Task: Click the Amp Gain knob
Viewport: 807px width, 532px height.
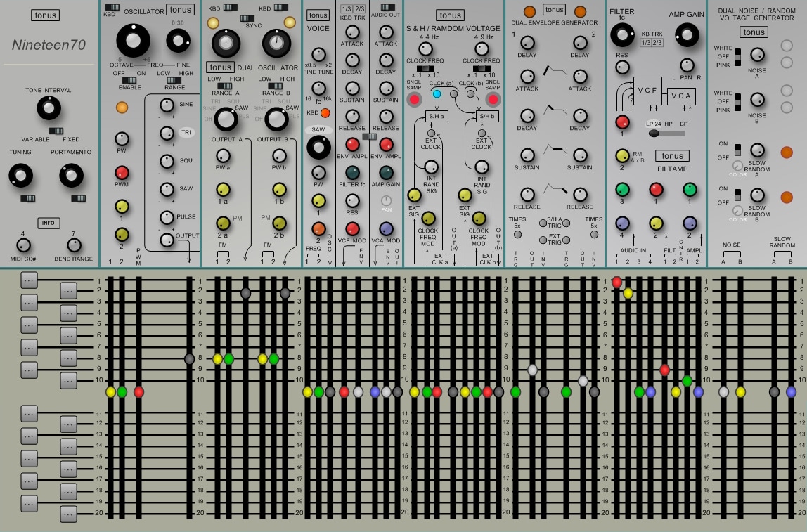Action: pyautogui.click(x=687, y=34)
